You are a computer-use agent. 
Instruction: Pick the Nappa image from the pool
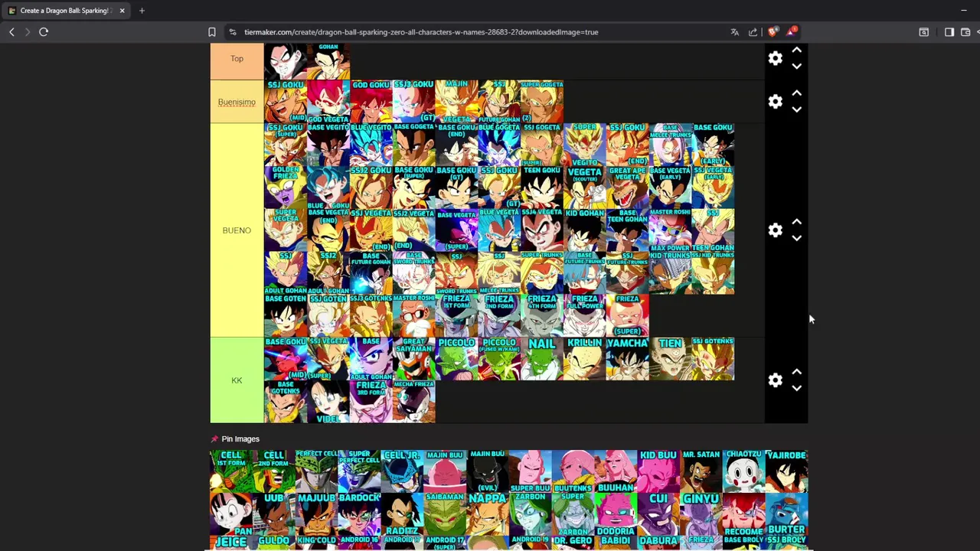[488, 514]
